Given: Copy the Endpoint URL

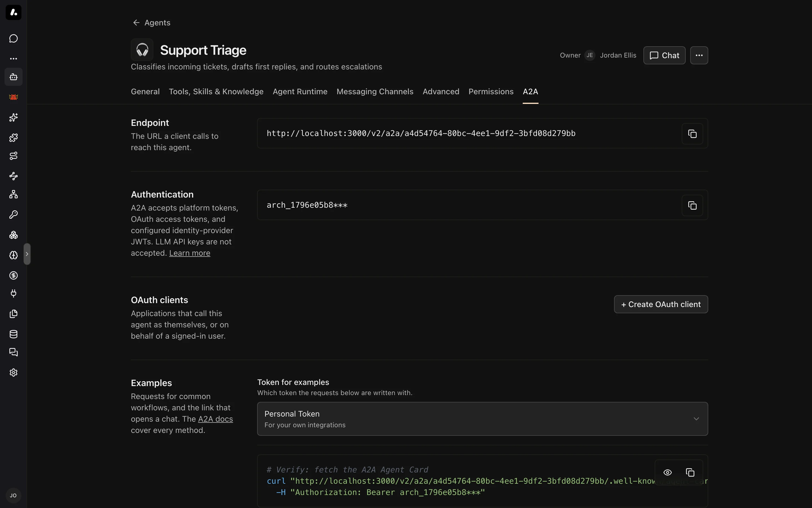Looking at the screenshot, I should click(x=692, y=134).
